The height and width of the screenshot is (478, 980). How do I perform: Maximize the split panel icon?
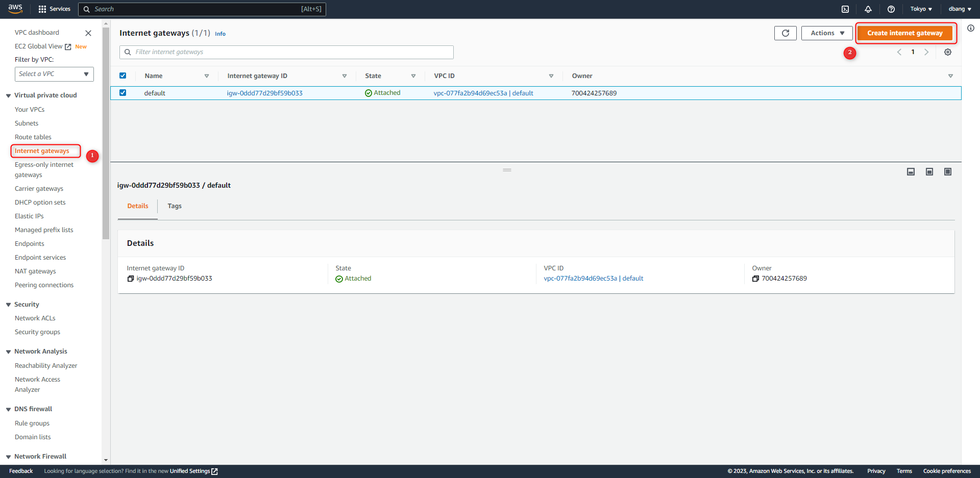coord(948,172)
